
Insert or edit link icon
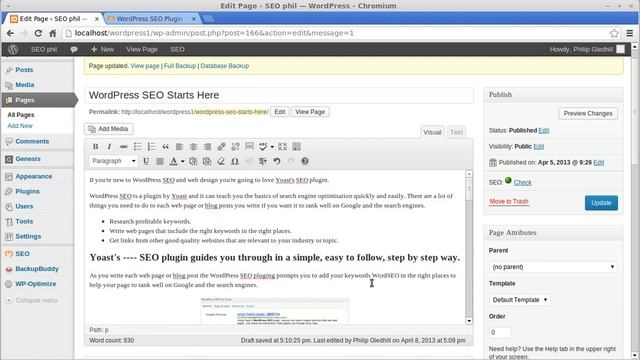pos(221,147)
